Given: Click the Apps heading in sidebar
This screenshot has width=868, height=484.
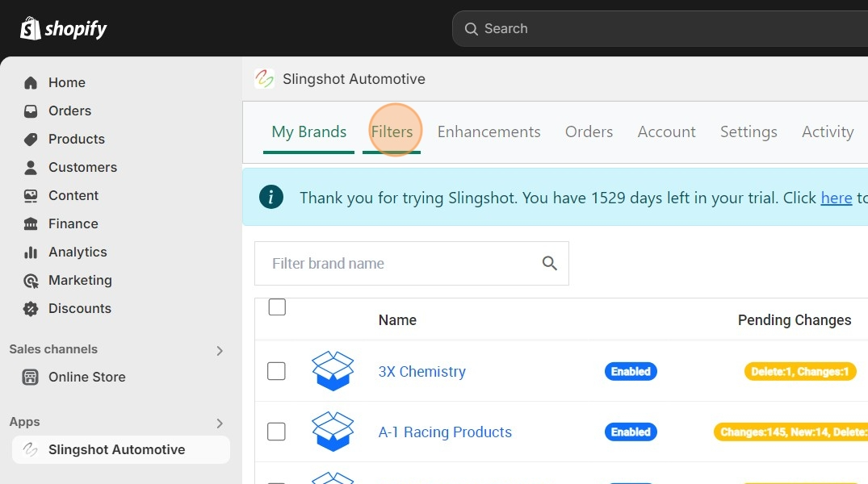Looking at the screenshot, I should (x=24, y=422).
